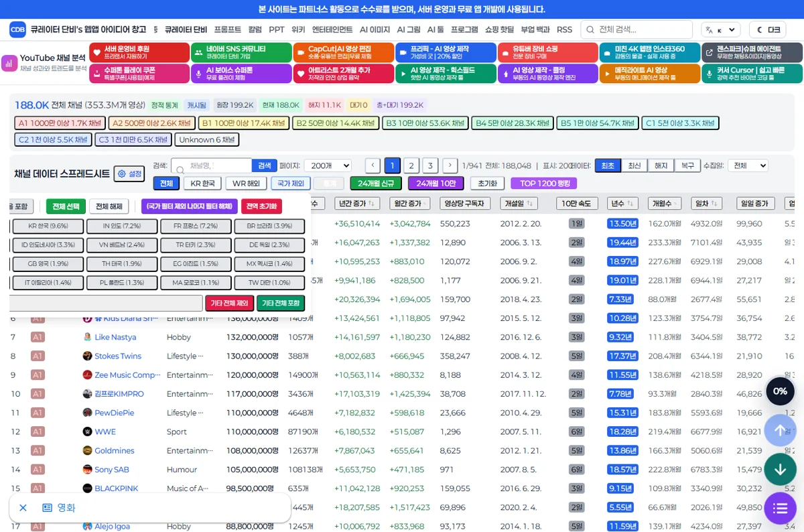Open the purple list menu floating button
Image resolution: width=804 pixels, height=532 pixels.
[x=780, y=508]
